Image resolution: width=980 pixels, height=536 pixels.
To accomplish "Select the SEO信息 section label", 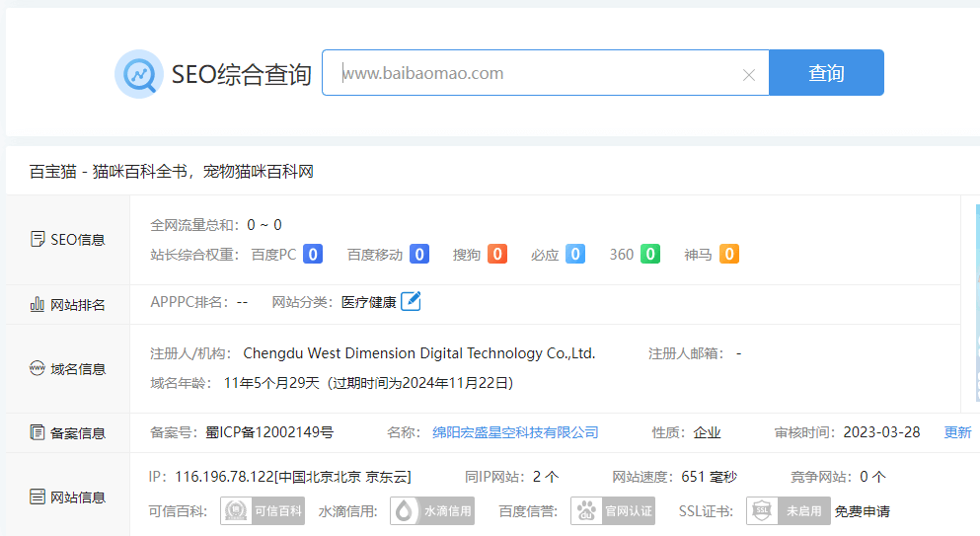I will (x=67, y=239).
